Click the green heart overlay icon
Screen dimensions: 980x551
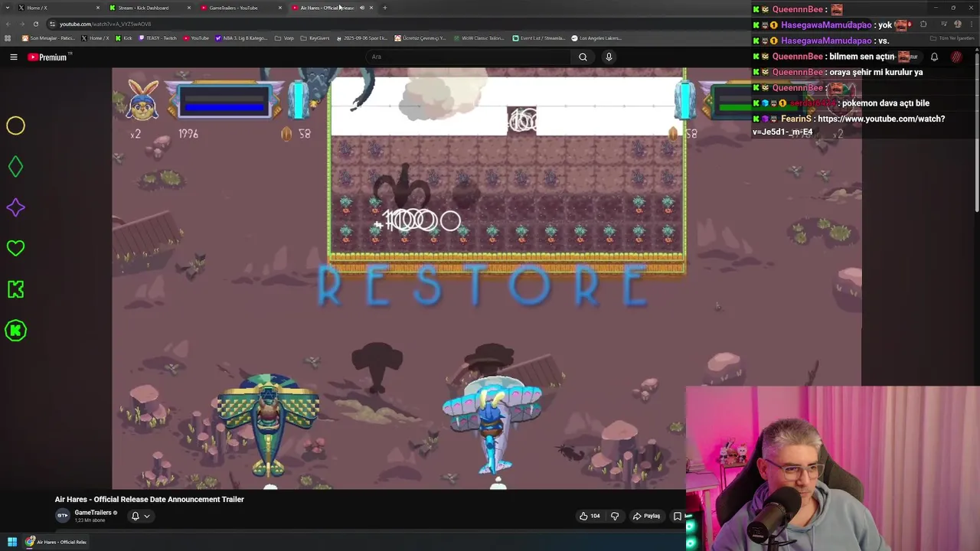(x=15, y=248)
